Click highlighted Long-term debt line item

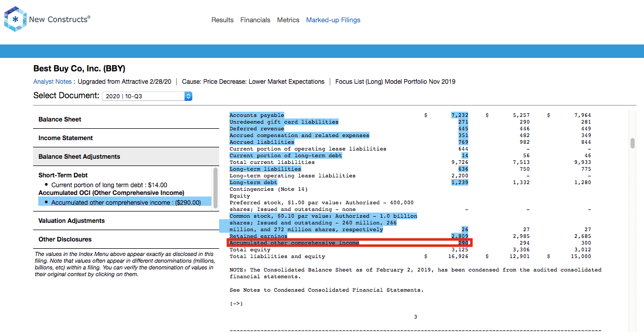(x=253, y=183)
